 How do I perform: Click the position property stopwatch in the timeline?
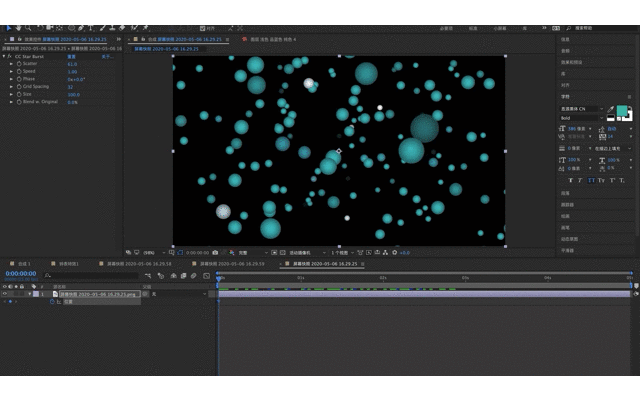tap(52, 302)
